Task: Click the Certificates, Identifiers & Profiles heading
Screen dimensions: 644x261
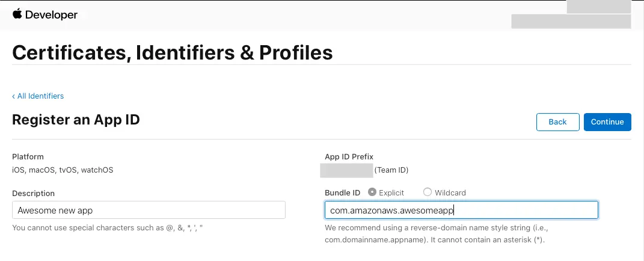Action: [x=173, y=52]
